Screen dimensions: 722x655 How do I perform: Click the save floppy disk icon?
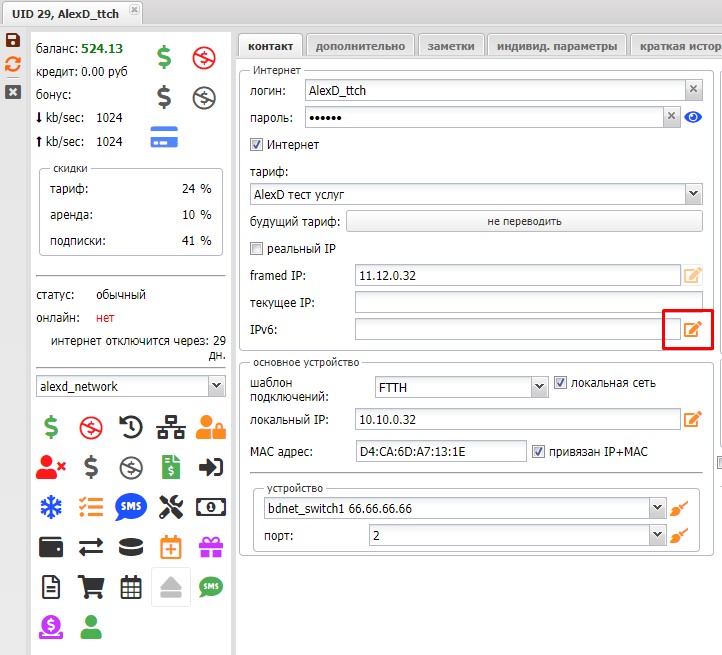pyautogui.click(x=13, y=41)
